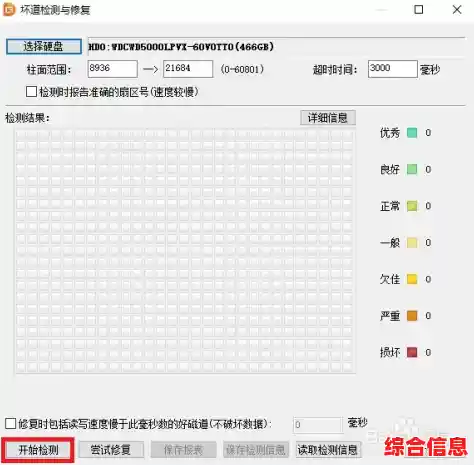Click the 正常 yellow-green color swatch
This screenshot has height=465, width=474.
(x=412, y=206)
